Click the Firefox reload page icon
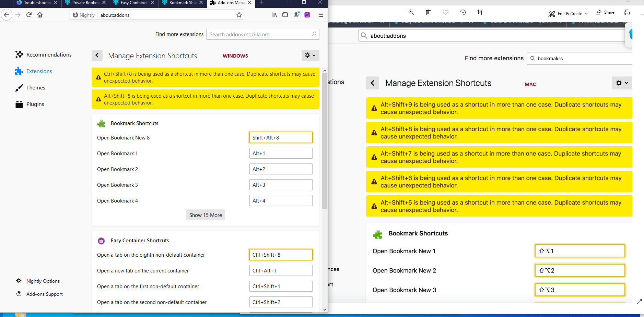 [x=29, y=15]
